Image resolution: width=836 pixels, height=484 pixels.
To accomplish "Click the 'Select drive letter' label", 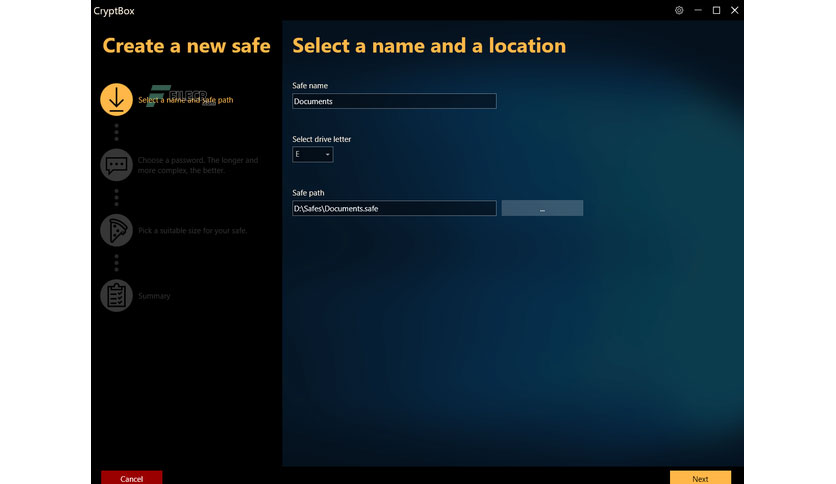I will pyautogui.click(x=321, y=139).
